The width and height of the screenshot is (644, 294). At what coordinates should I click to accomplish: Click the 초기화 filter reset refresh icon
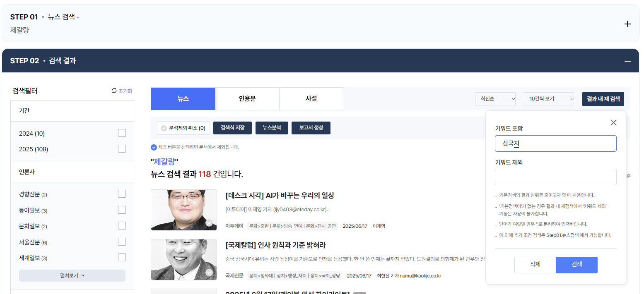[x=113, y=91]
